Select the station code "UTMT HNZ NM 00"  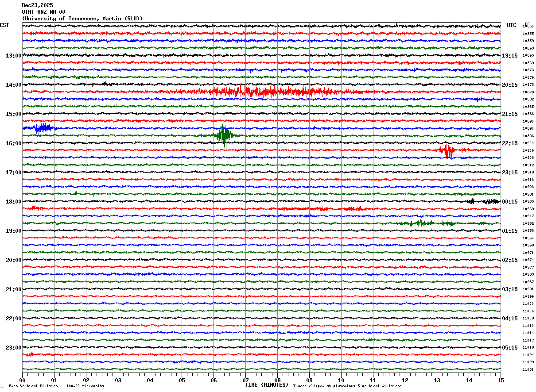[43, 12]
